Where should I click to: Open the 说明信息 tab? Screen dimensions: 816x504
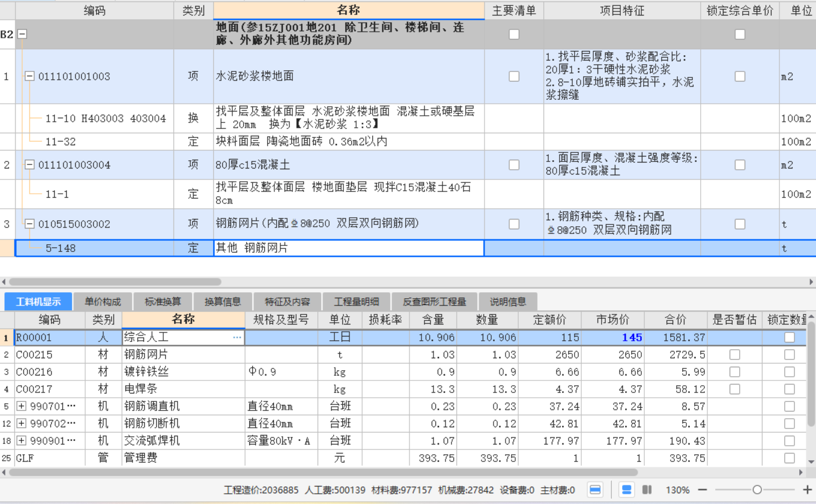click(x=508, y=302)
